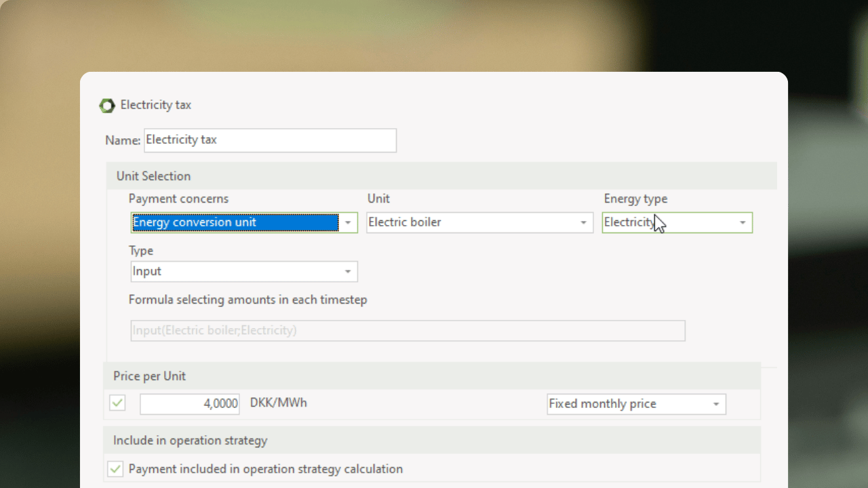The height and width of the screenshot is (488, 868).
Task: Click the formula field with Input(Electric boiler;Electricity)
Action: click(408, 331)
